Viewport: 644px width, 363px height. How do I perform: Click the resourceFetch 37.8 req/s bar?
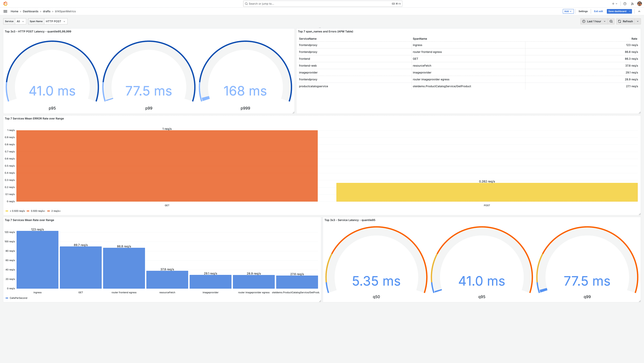pyautogui.click(x=167, y=280)
